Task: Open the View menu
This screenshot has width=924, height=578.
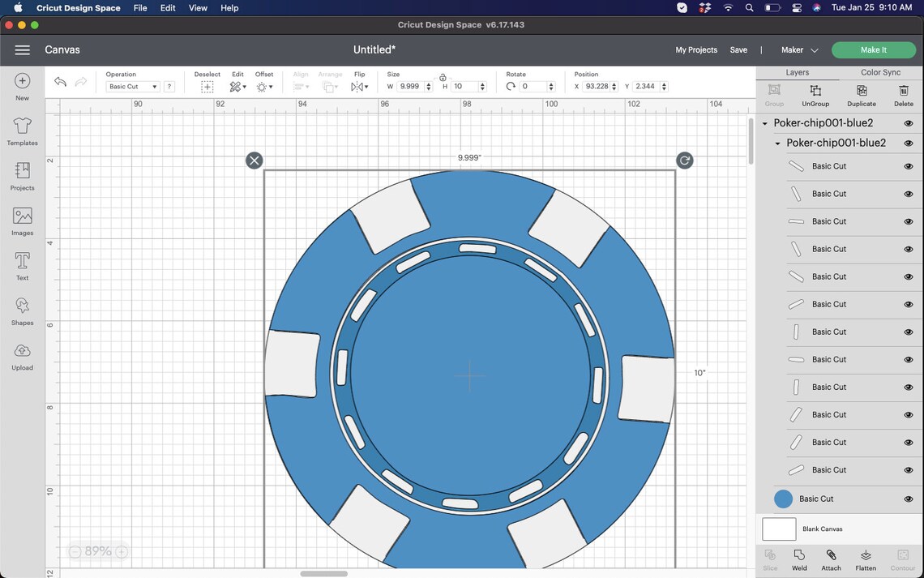Action: pyautogui.click(x=198, y=7)
